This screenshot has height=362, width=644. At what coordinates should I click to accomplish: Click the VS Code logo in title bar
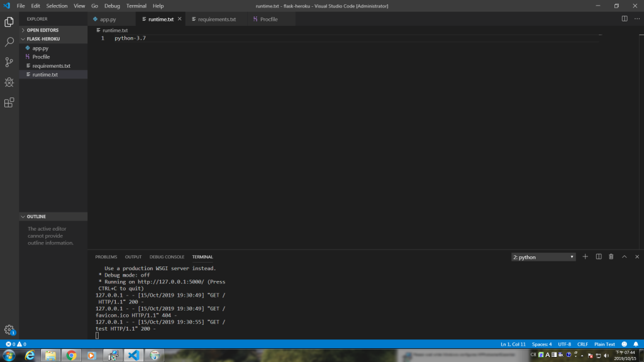click(x=6, y=6)
